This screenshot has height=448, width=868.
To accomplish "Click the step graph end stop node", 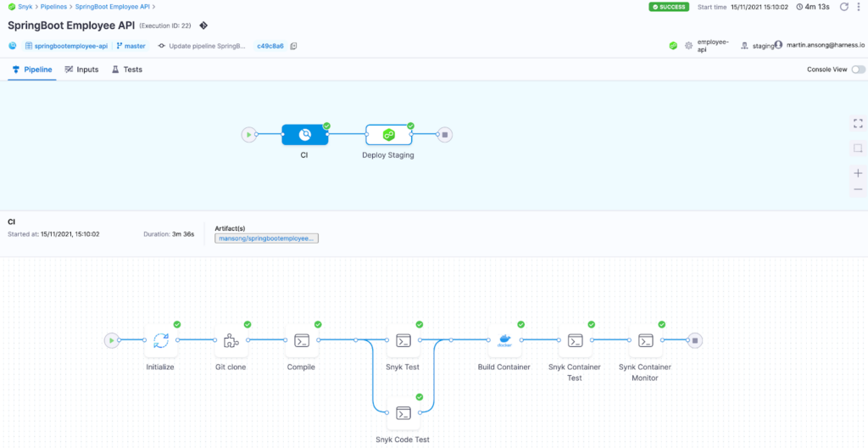I will coord(695,340).
